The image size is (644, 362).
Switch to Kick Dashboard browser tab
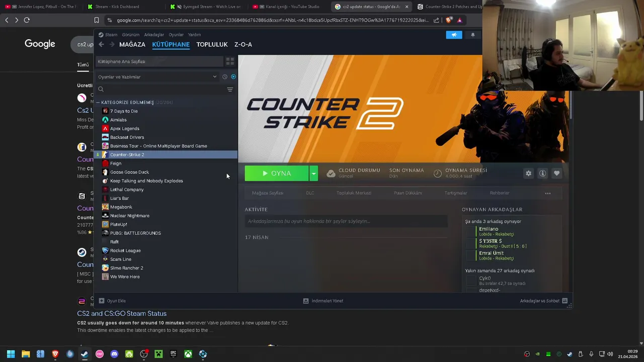pyautogui.click(x=117, y=7)
